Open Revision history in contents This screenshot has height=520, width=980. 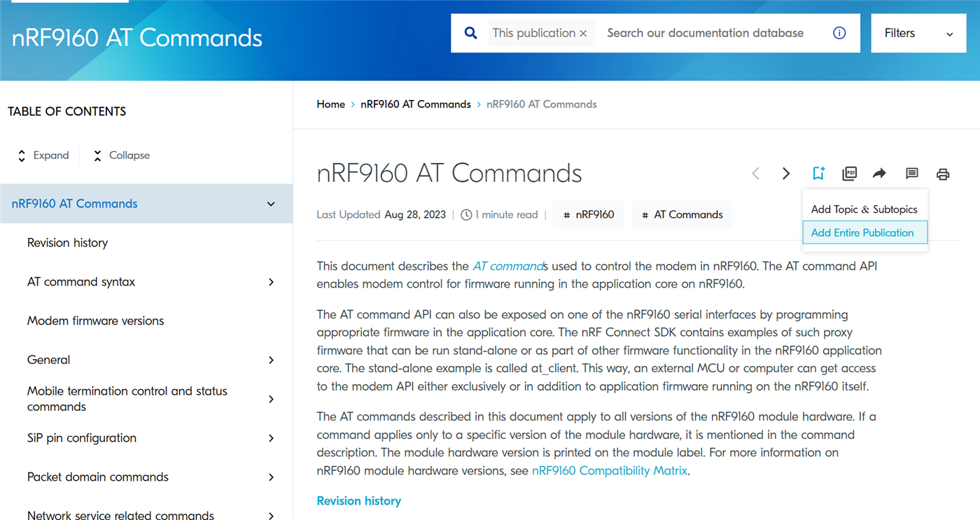pyautogui.click(x=67, y=243)
